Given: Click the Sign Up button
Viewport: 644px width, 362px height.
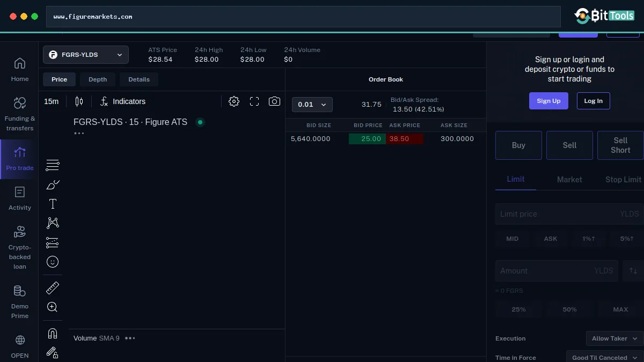Looking at the screenshot, I should pyautogui.click(x=548, y=101).
